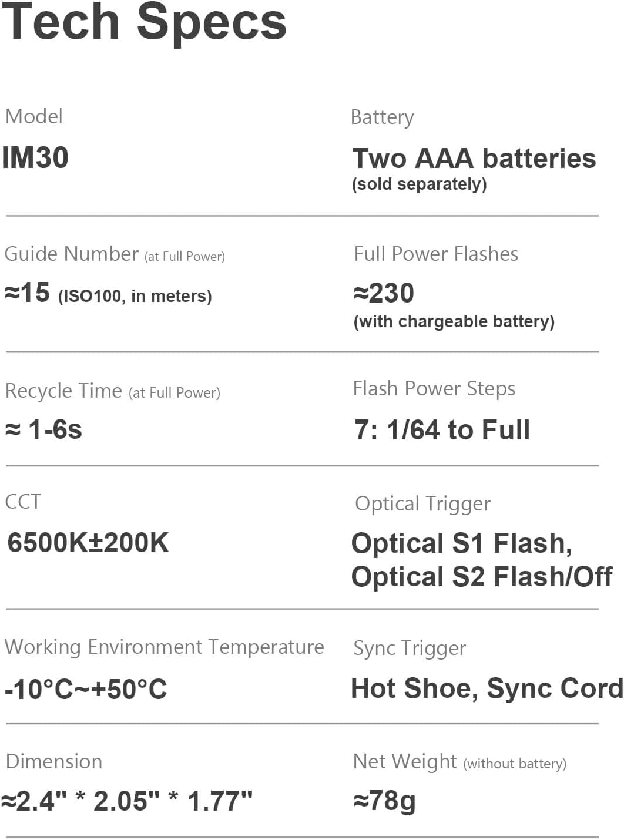Click the sold separately note
This screenshot has width=624, height=840.
pyautogui.click(x=419, y=184)
